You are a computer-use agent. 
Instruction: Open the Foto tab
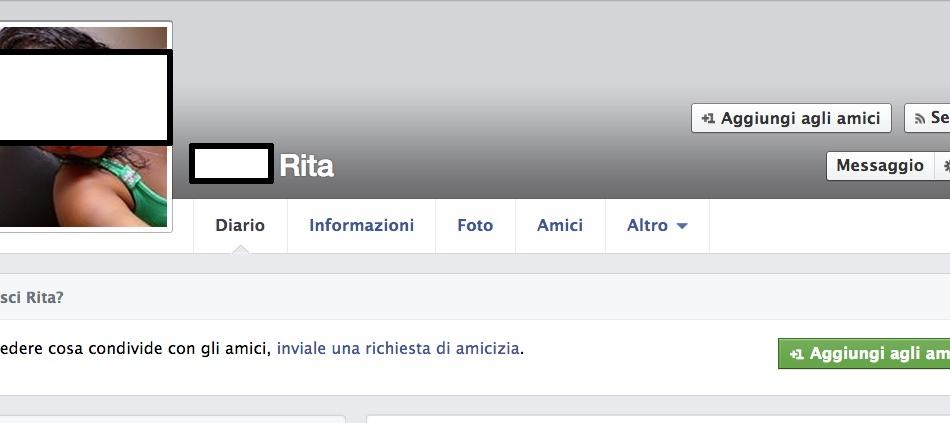[x=475, y=225]
